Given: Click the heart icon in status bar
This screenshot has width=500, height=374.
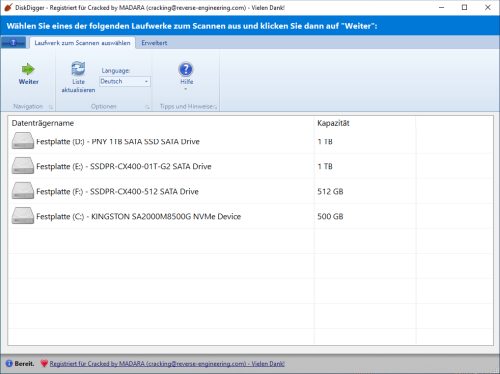Looking at the screenshot, I should coord(44,363).
